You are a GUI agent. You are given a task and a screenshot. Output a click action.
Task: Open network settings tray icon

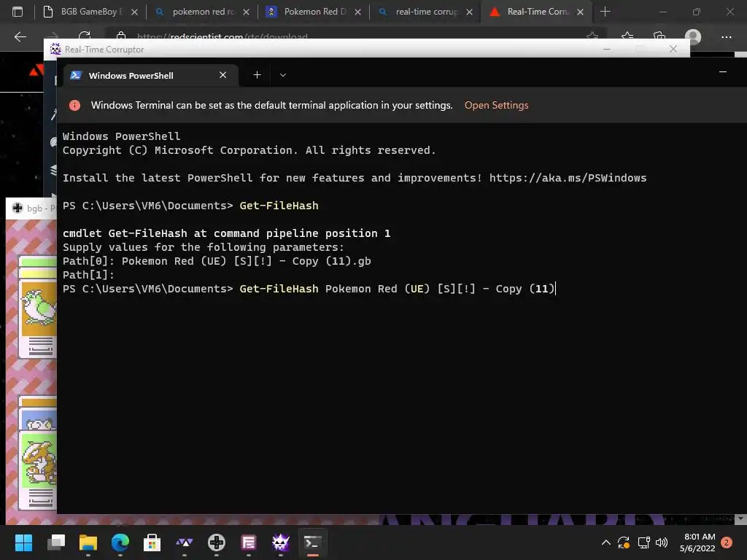click(x=643, y=542)
